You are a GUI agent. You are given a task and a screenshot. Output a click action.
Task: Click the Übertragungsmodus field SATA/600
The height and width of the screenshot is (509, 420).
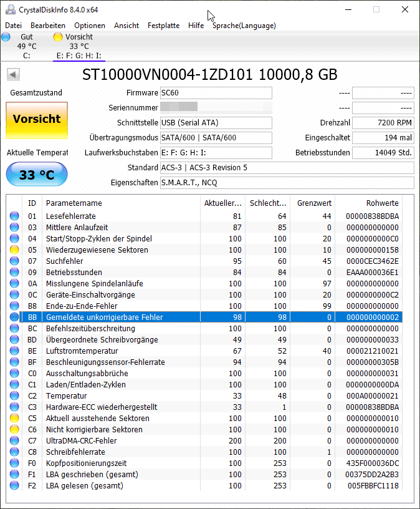tap(216, 138)
